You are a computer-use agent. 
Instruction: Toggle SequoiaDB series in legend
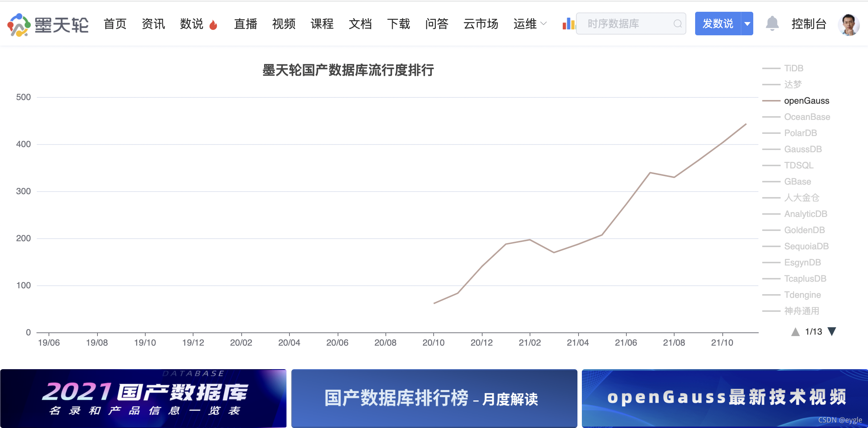coord(796,246)
